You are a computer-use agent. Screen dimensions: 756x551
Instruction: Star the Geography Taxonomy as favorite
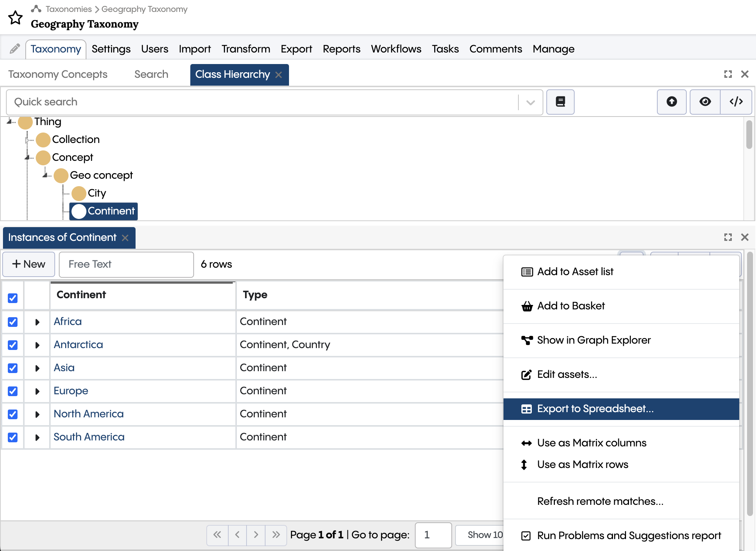[x=15, y=17]
